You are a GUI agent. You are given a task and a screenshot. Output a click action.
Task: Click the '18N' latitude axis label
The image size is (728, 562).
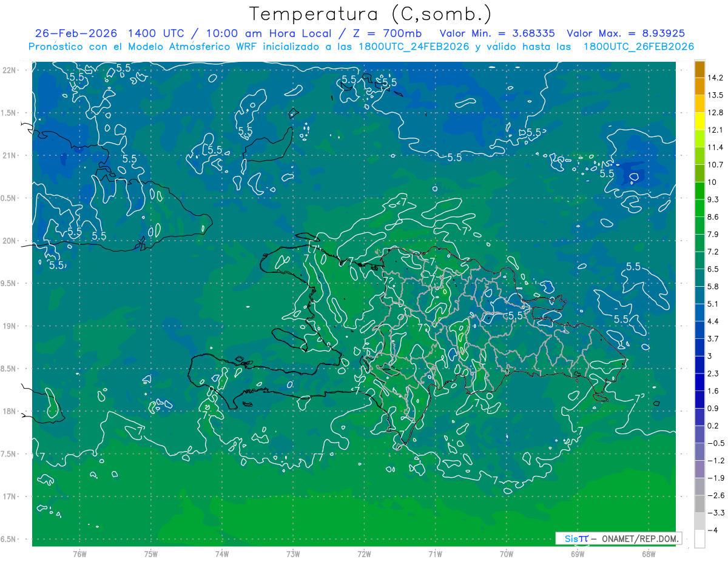pos(9,411)
